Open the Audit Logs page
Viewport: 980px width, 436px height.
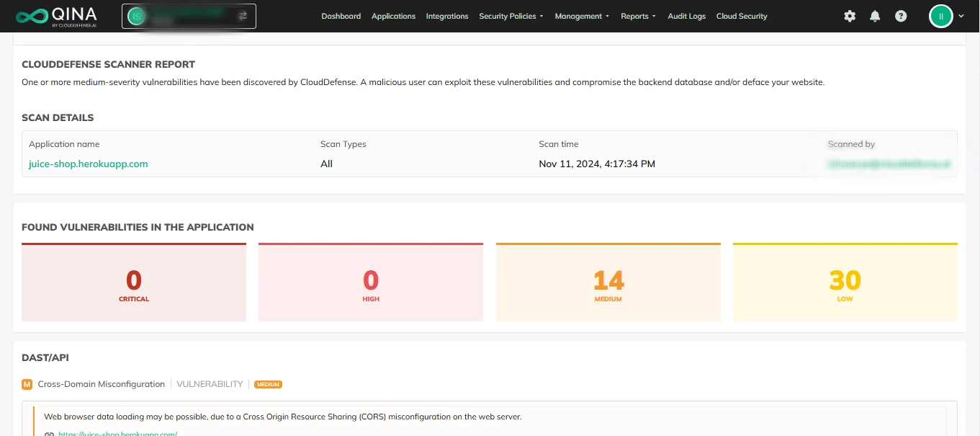pos(686,16)
